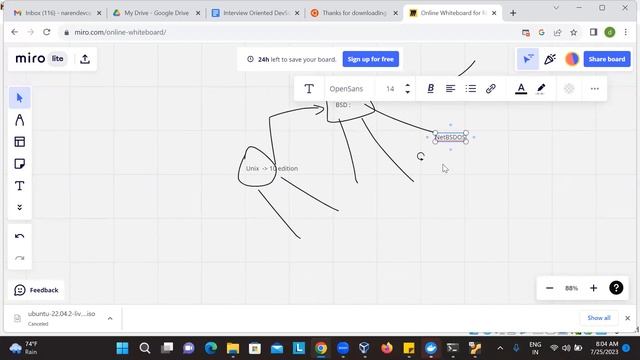Open text alignment options
Screen dimensions: 640x360
(x=450, y=89)
